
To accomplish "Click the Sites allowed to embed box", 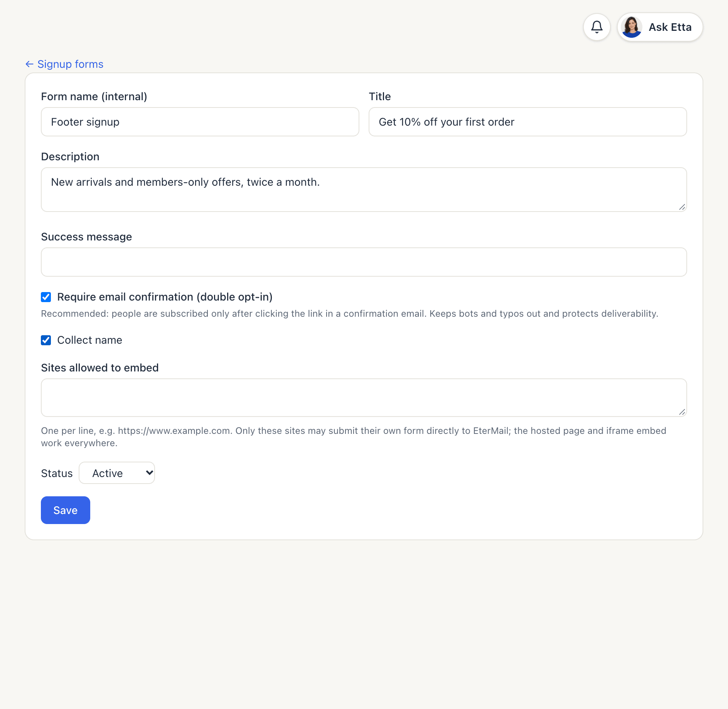I will pos(364,398).
